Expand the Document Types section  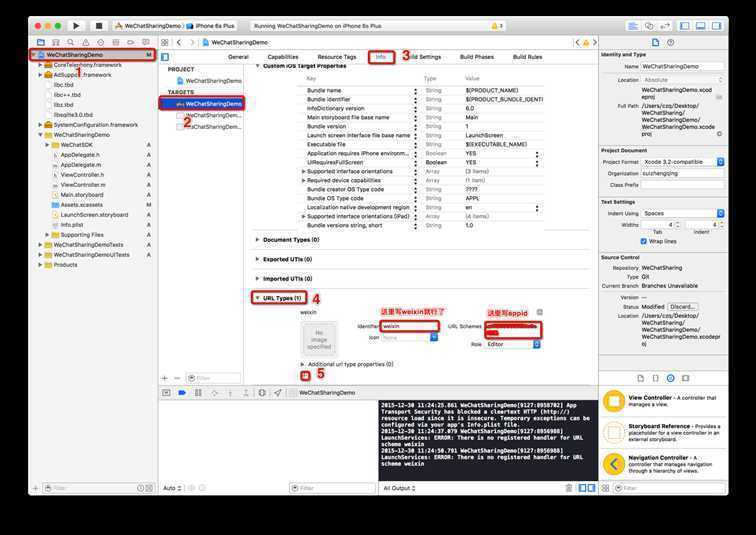pyautogui.click(x=257, y=240)
